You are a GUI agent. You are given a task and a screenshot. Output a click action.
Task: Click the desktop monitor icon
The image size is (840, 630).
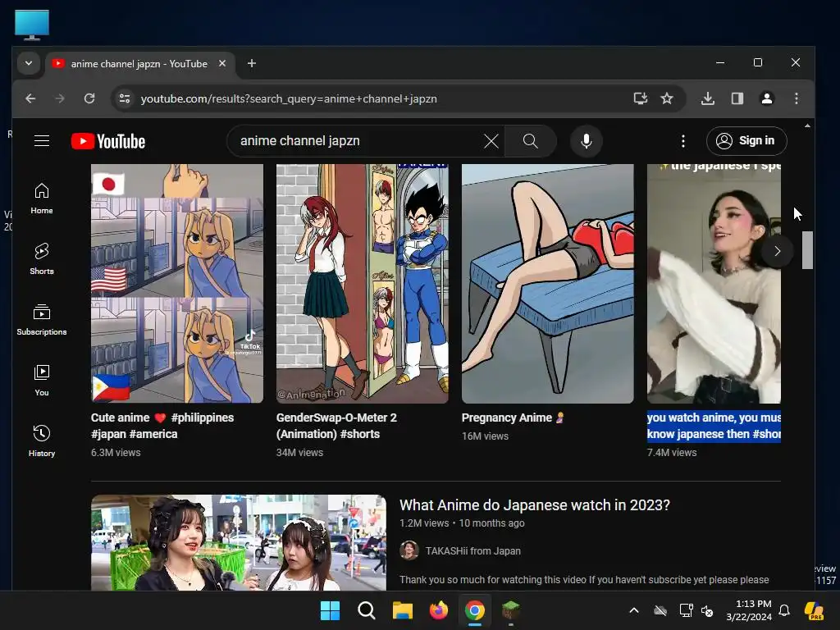pyautogui.click(x=32, y=25)
